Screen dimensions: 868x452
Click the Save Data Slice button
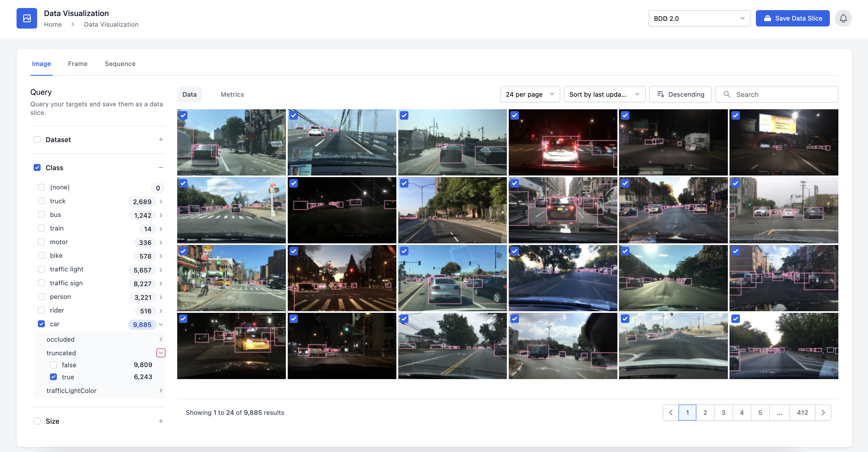[x=792, y=18]
